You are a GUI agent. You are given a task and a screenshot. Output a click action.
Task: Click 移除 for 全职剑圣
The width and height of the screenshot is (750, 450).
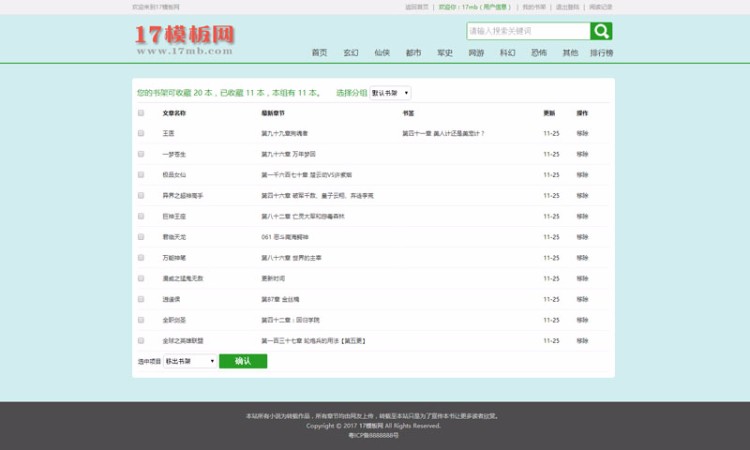tap(582, 319)
